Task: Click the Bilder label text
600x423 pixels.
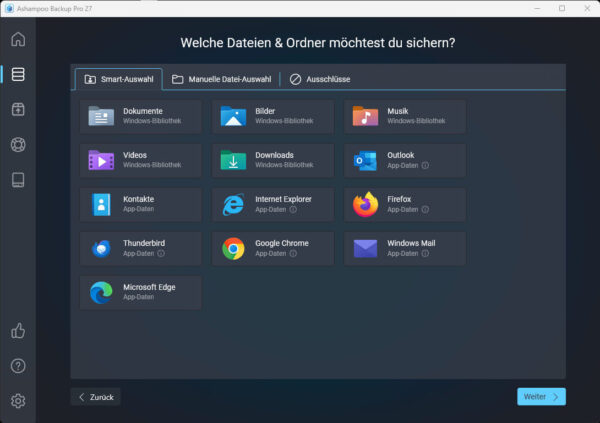Action: coord(265,111)
